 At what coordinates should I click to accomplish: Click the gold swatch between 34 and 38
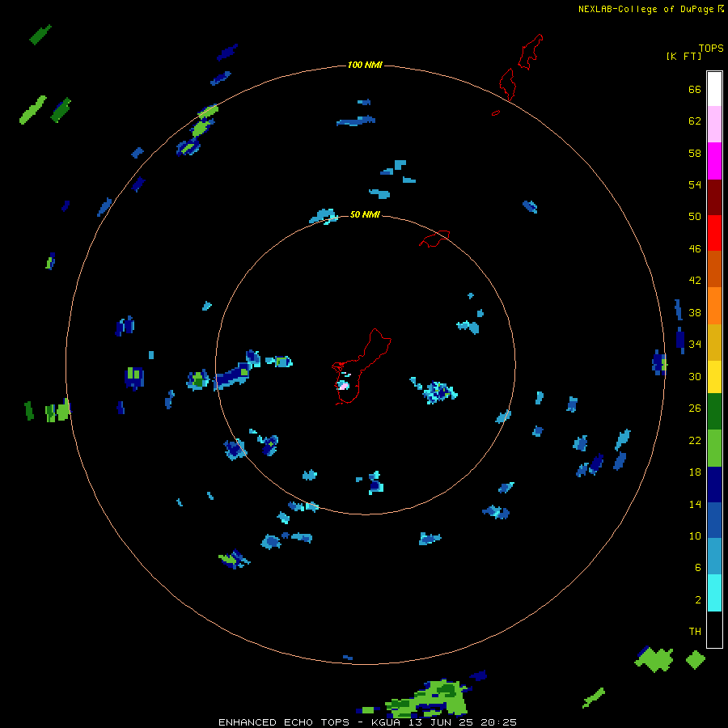[x=714, y=342]
